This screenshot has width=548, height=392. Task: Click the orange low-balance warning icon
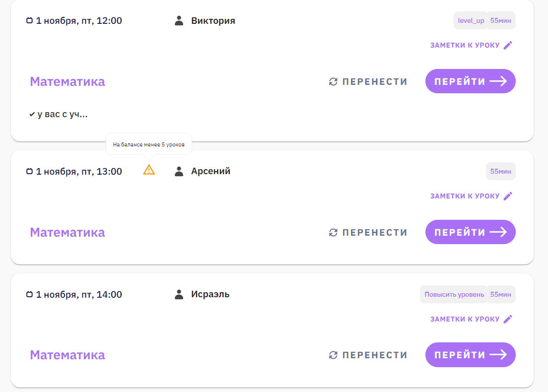click(x=149, y=170)
